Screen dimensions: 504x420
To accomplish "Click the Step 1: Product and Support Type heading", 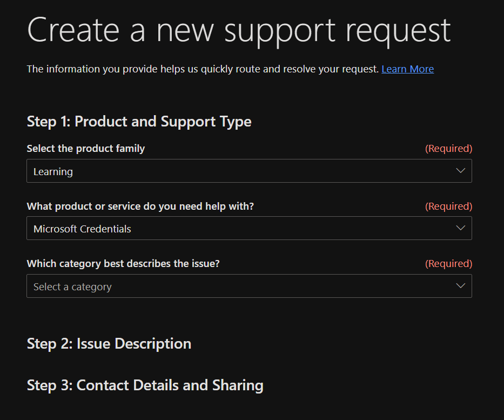I will click(139, 122).
